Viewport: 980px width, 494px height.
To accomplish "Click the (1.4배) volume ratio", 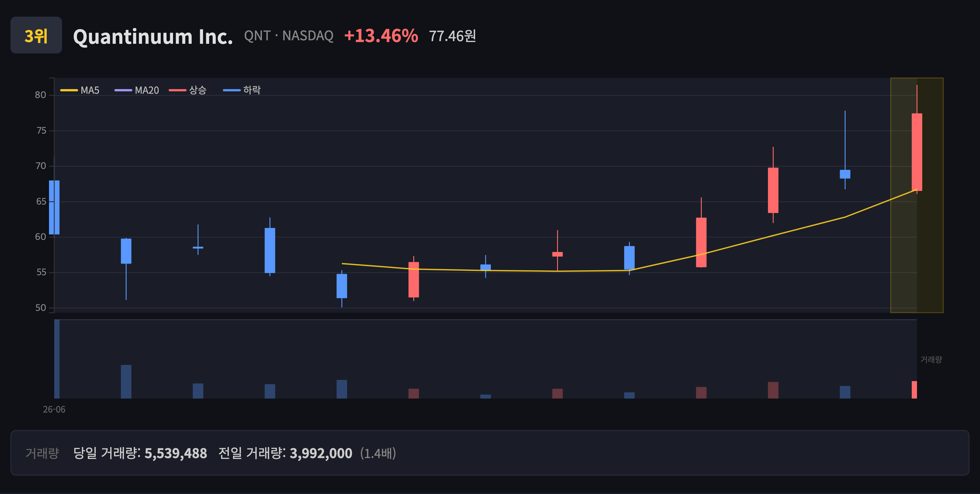I will click(378, 453).
